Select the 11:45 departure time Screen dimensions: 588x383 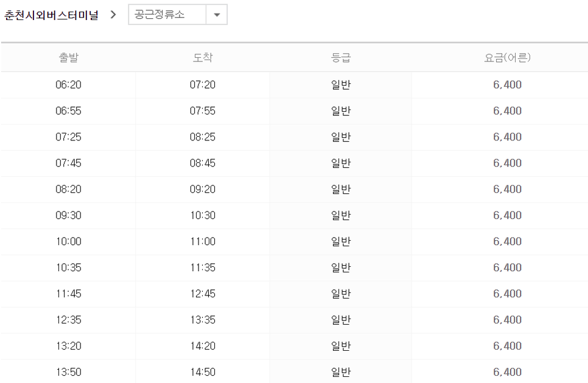pos(68,294)
